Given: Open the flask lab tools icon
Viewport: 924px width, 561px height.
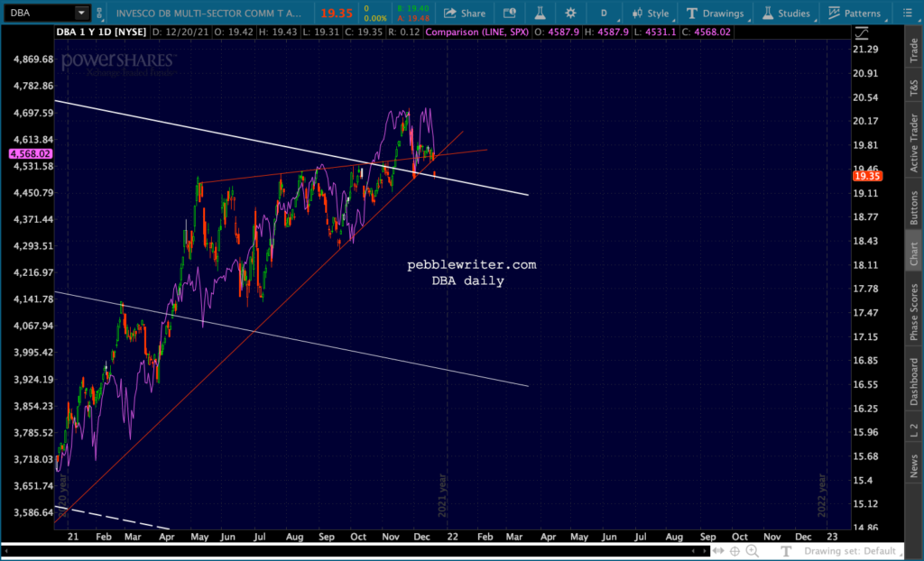Looking at the screenshot, I should [x=540, y=13].
